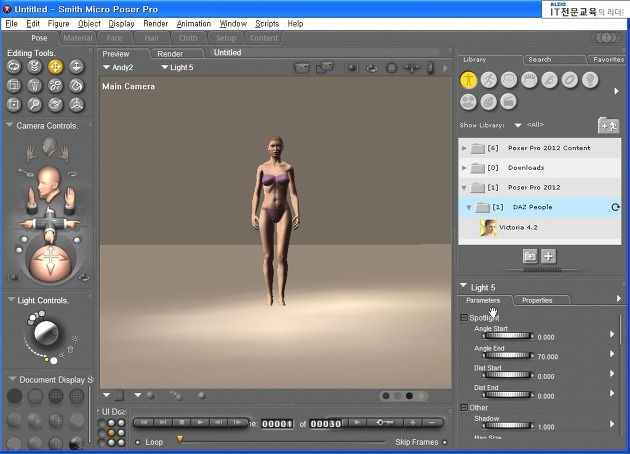Collapse the Document Display Style panel
630x454 pixels.
pyautogui.click(x=12, y=379)
